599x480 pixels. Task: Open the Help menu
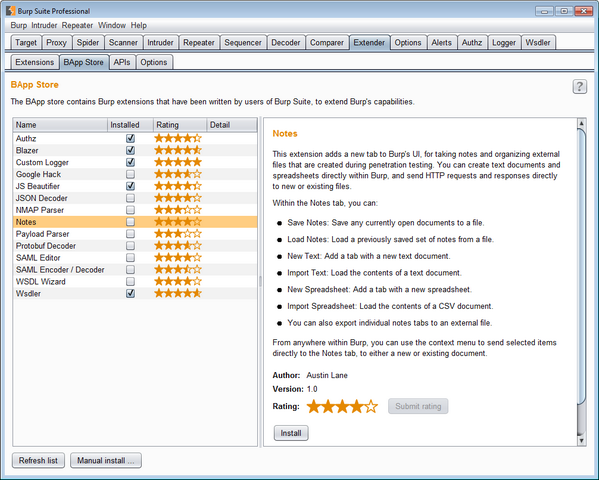[138, 25]
